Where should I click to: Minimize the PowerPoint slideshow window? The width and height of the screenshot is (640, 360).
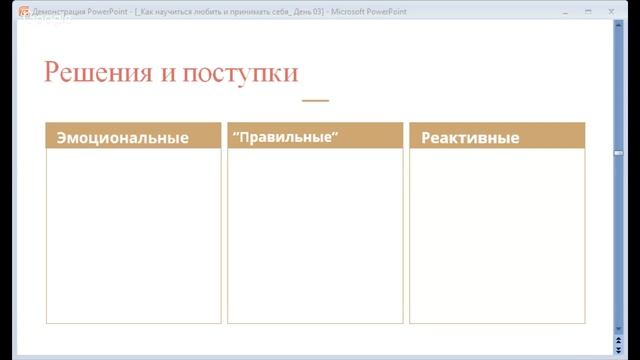(565, 12)
